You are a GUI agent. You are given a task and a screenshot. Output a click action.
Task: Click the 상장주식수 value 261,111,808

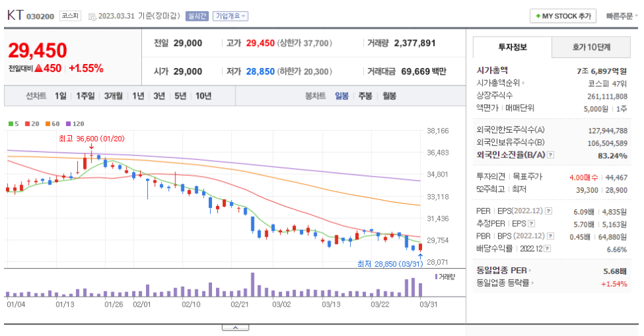[x=607, y=97]
